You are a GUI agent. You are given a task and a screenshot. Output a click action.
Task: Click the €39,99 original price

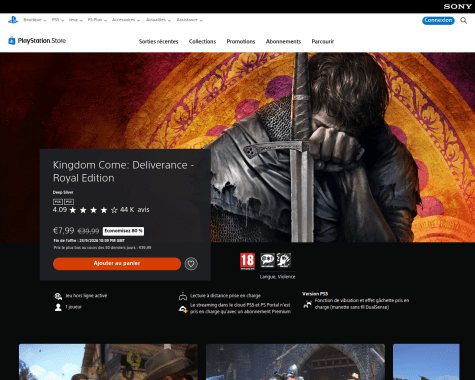[x=88, y=231]
